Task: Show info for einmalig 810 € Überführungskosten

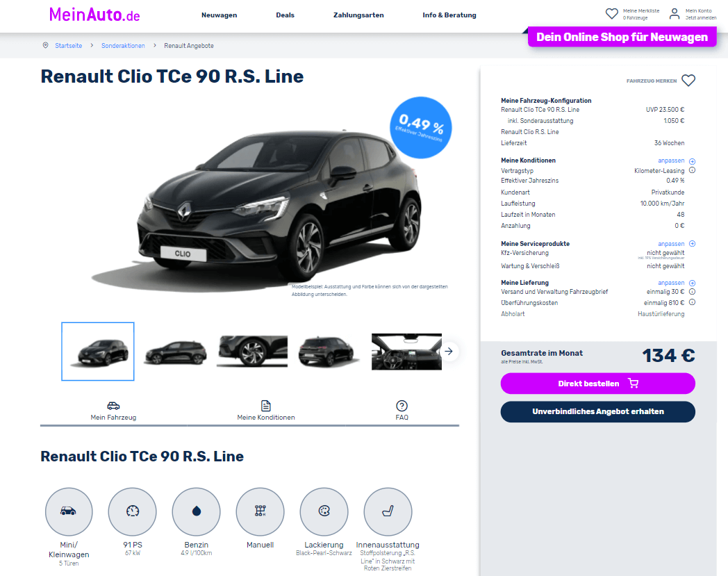Action: (693, 302)
